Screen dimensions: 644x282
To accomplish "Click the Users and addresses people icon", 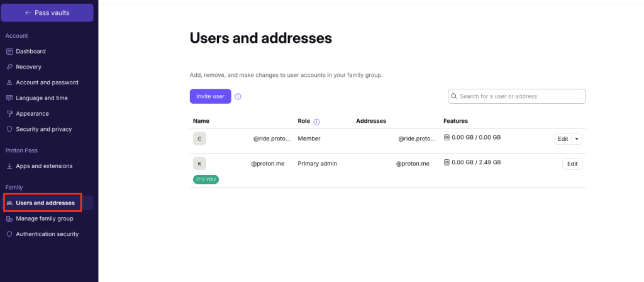I will [9, 203].
